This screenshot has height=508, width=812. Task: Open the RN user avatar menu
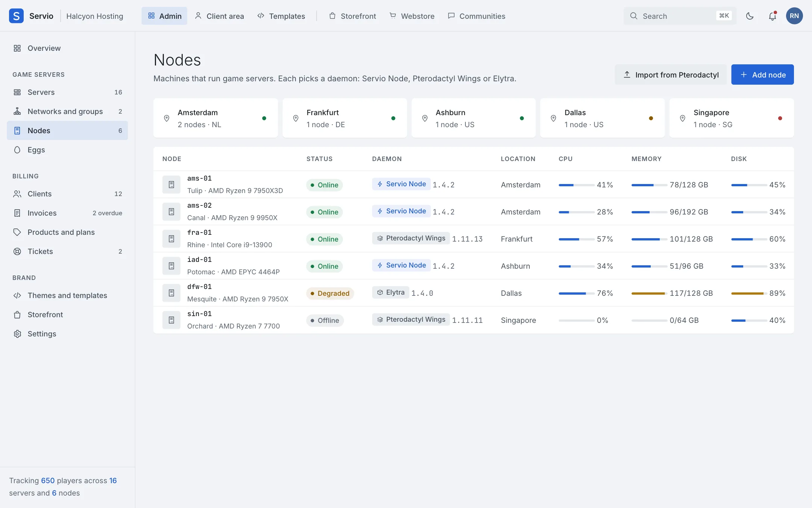[x=794, y=16]
